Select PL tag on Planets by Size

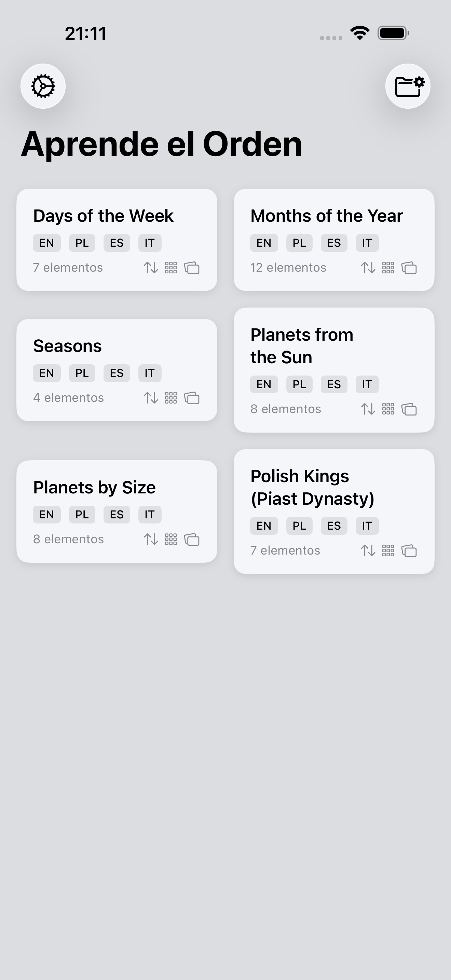tap(82, 515)
